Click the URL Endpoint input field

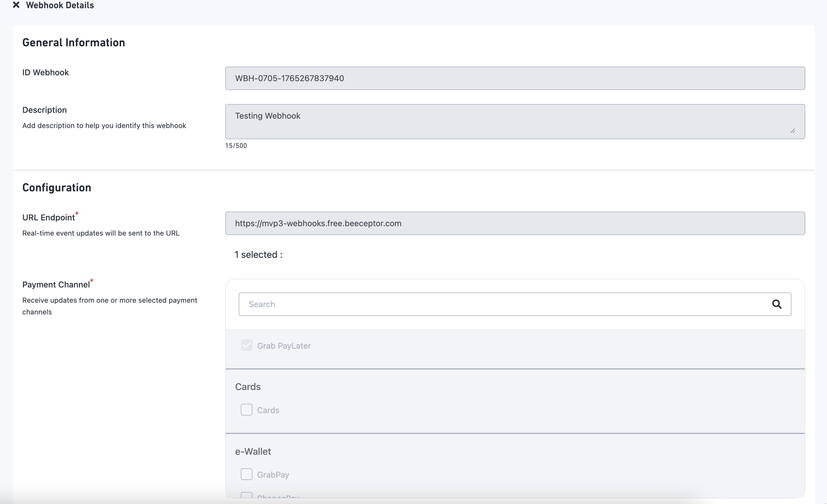tap(514, 223)
